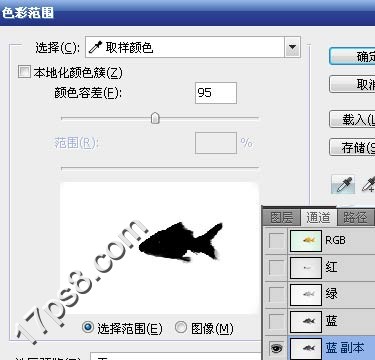Click the 存储 save button
Screen dimensions: 375x360
352,147
